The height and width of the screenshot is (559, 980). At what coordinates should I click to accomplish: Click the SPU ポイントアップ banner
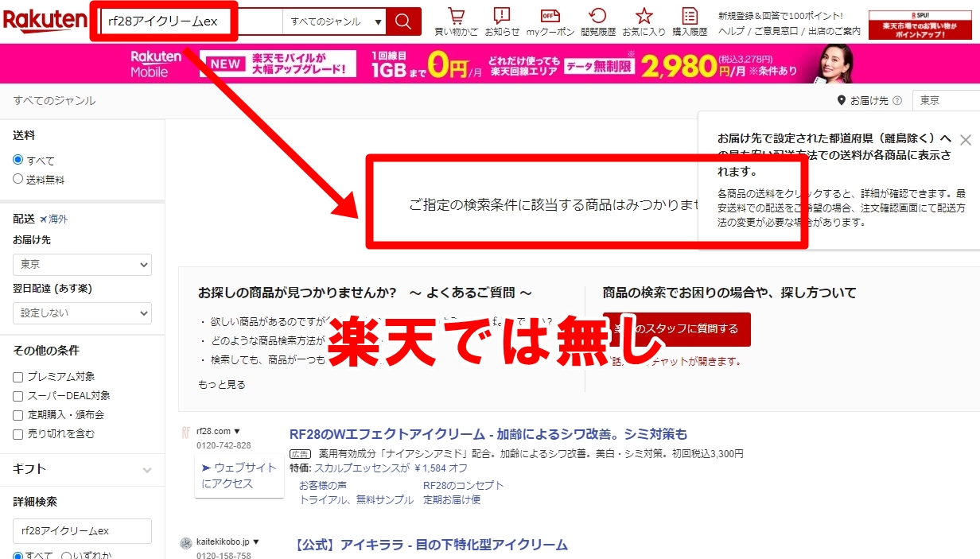(920, 25)
